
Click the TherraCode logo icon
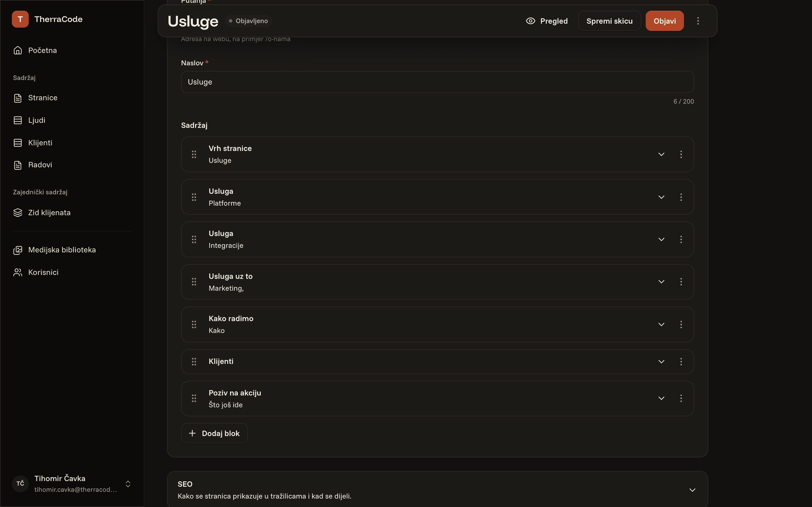click(20, 19)
